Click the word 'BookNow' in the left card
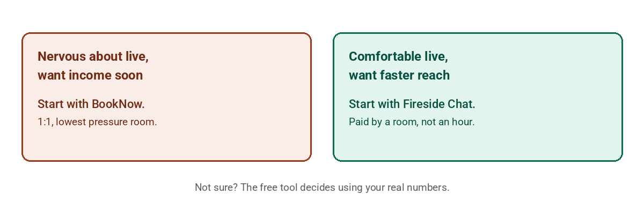Image resolution: width=644 pixels, height=215 pixels. click(x=117, y=104)
